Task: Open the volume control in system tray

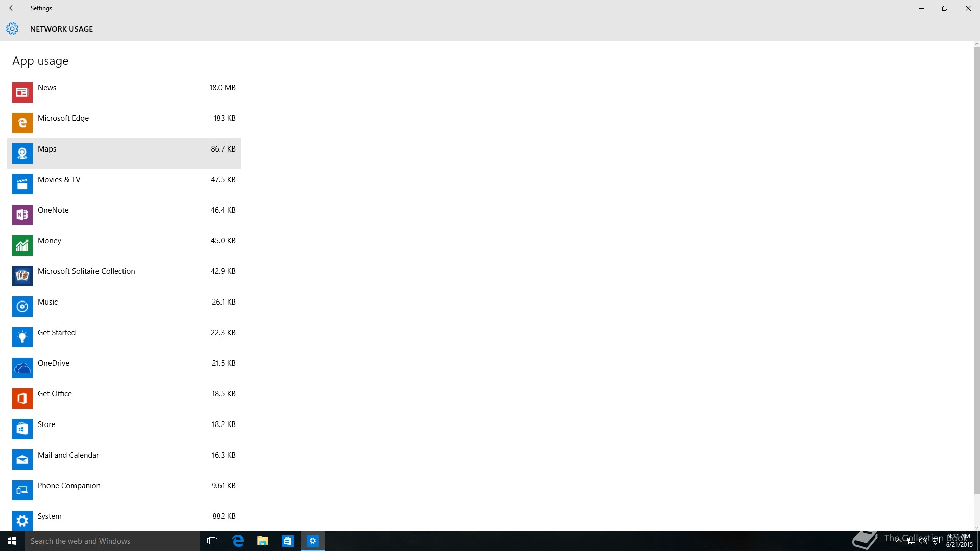Action: (923, 541)
